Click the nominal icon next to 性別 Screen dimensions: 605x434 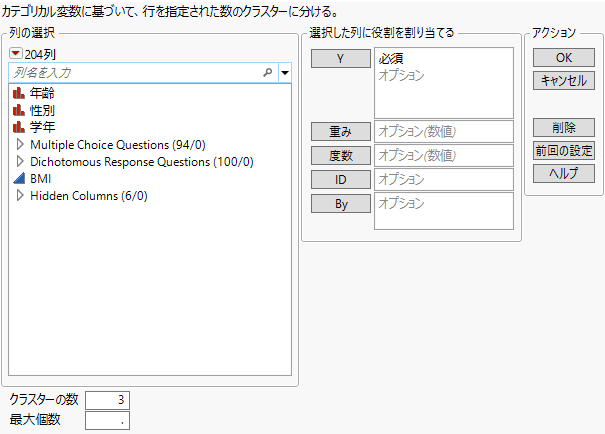click(19, 110)
